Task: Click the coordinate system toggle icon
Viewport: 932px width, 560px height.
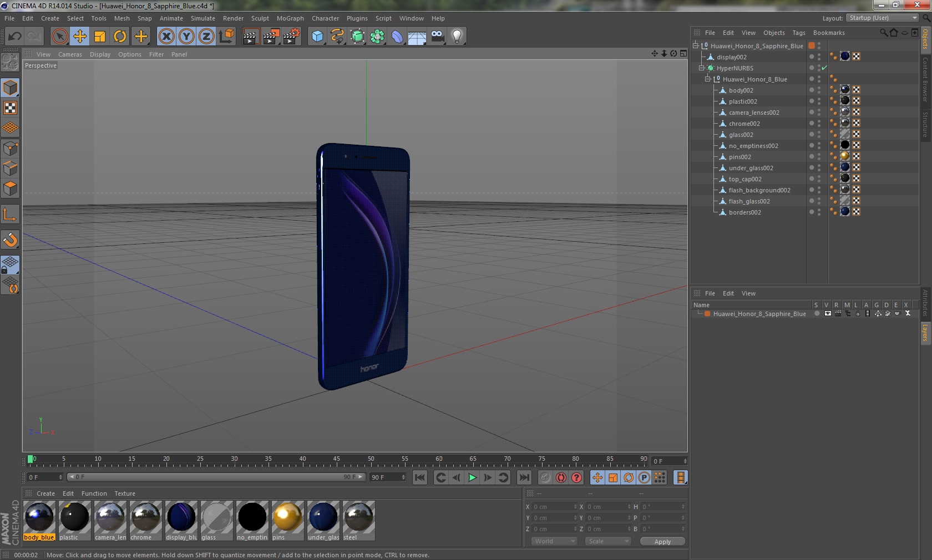Action: 226,37
